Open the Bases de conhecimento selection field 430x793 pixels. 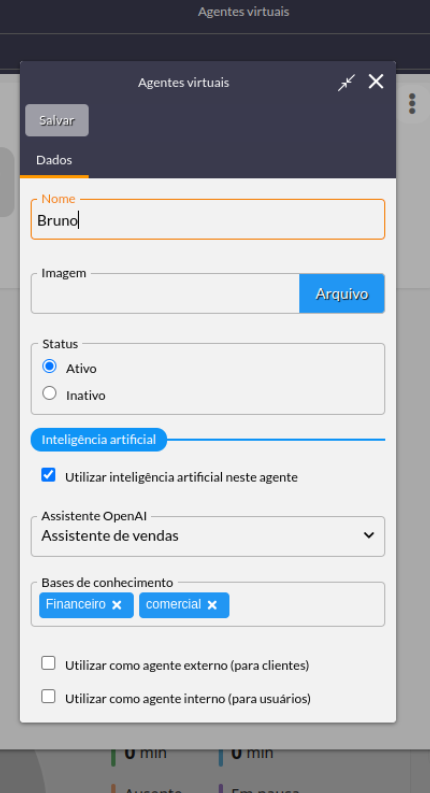pyautogui.click(x=307, y=605)
